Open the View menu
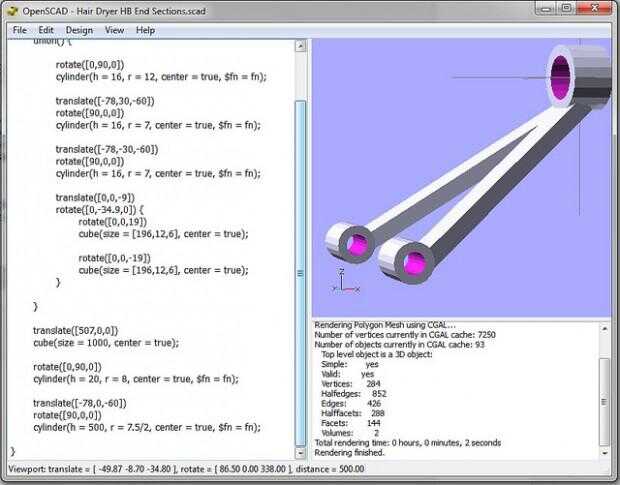Image resolution: width=620 pixels, height=485 pixels. (x=115, y=30)
